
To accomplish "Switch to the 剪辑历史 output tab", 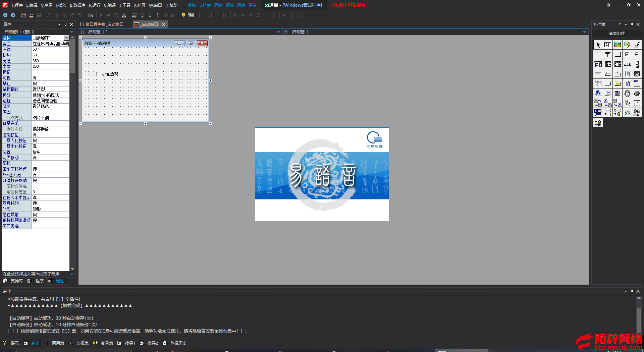I will 175,343.
